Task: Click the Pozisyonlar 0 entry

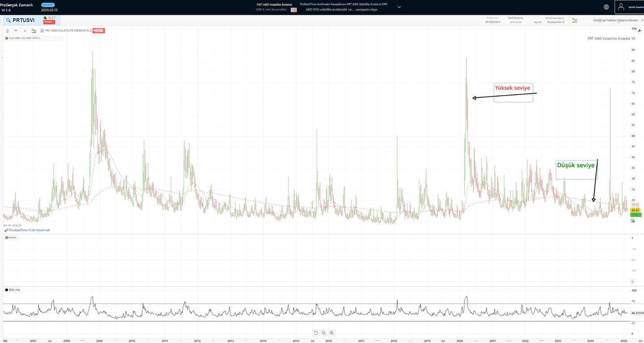Action: (555, 21)
